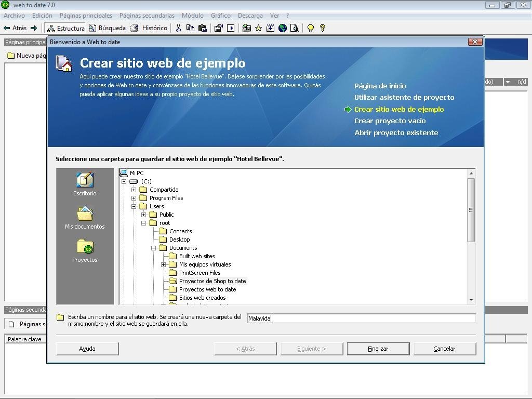Click the Finalizar button

coord(378,349)
